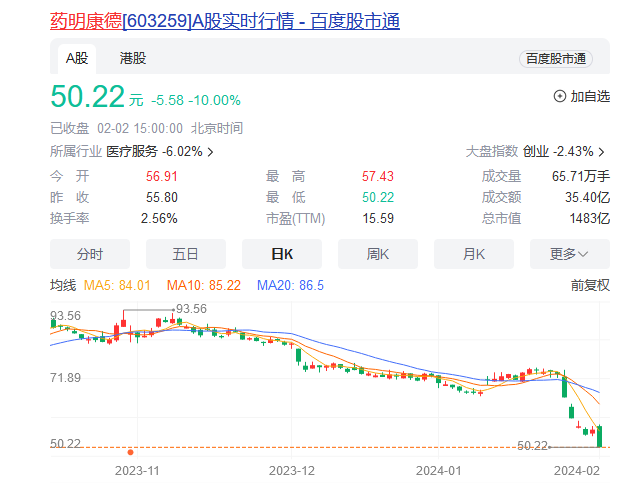Select the 分时 chart tab
Image resolution: width=640 pixels, height=483 pixels.
90,254
